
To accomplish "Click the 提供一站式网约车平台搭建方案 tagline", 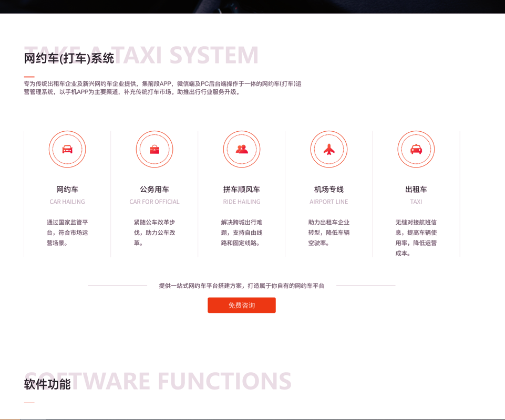I will pos(242,286).
